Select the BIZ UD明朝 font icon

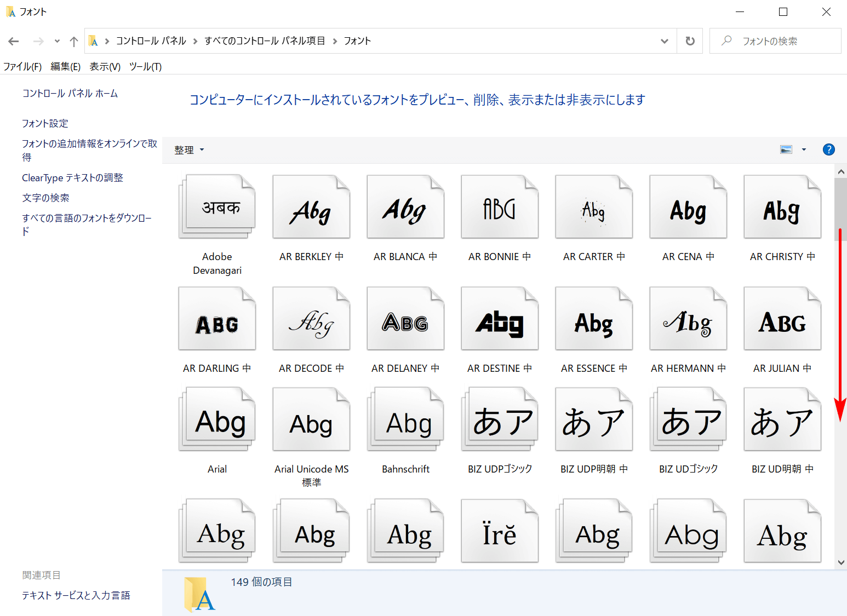782,419
